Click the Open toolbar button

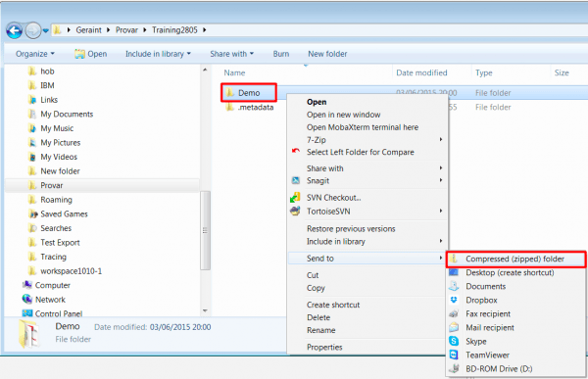pos(91,54)
